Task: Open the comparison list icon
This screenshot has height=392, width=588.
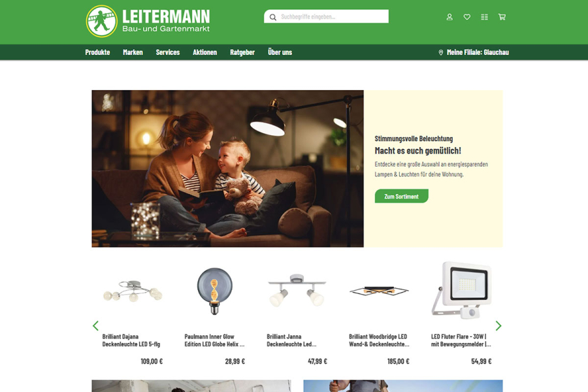Action: [485, 17]
